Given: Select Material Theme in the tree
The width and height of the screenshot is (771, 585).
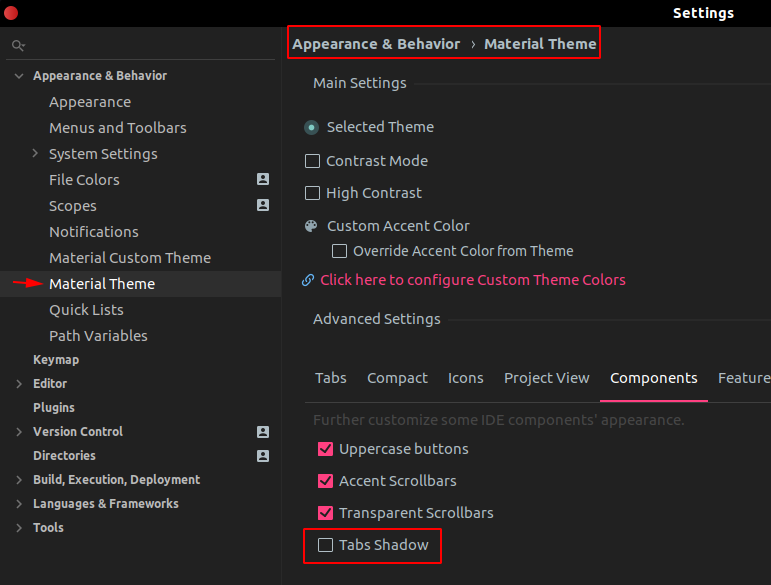Looking at the screenshot, I should [x=102, y=284].
